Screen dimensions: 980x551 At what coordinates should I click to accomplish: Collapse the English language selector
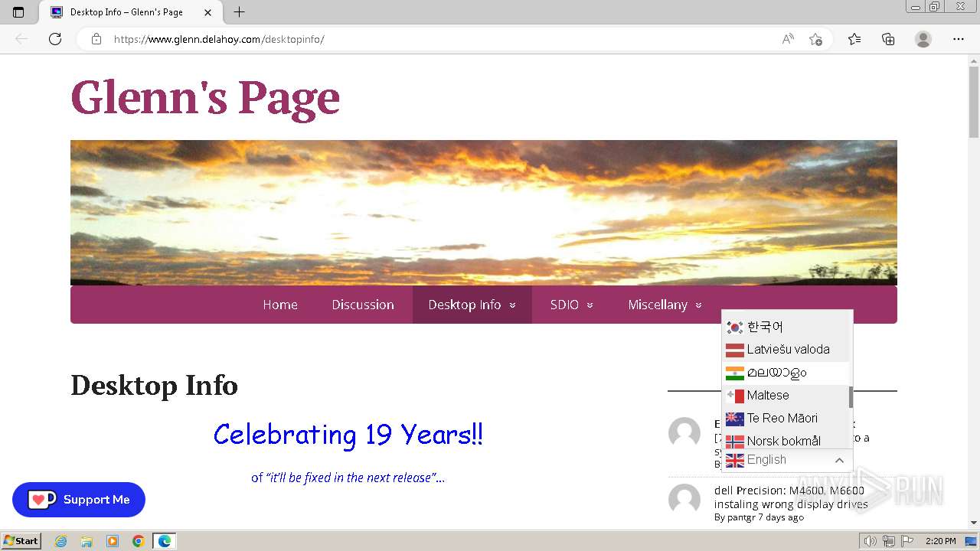[787, 460]
